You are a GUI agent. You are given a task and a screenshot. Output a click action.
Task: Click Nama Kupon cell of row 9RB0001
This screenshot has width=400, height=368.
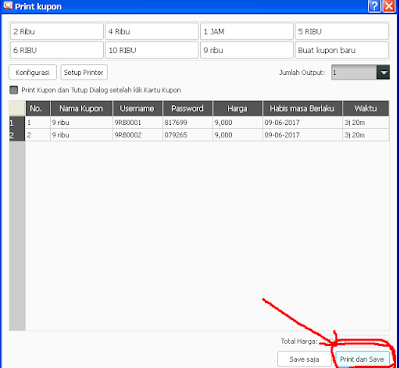tap(81, 123)
